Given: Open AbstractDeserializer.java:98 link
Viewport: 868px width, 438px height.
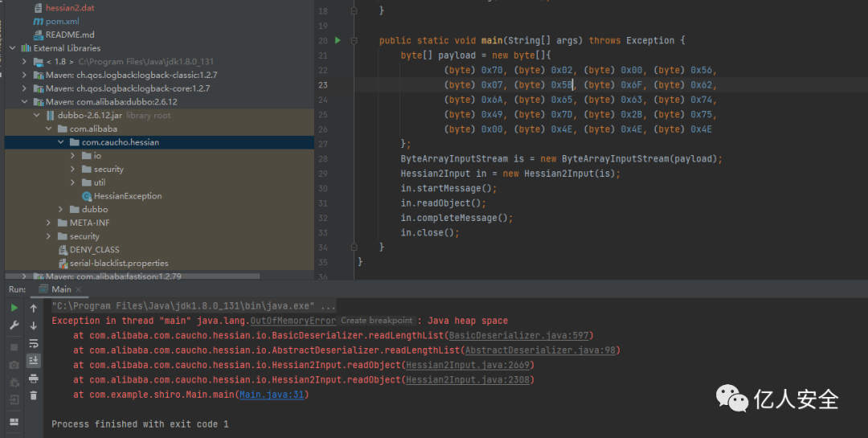Looking at the screenshot, I should (x=540, y=350).
